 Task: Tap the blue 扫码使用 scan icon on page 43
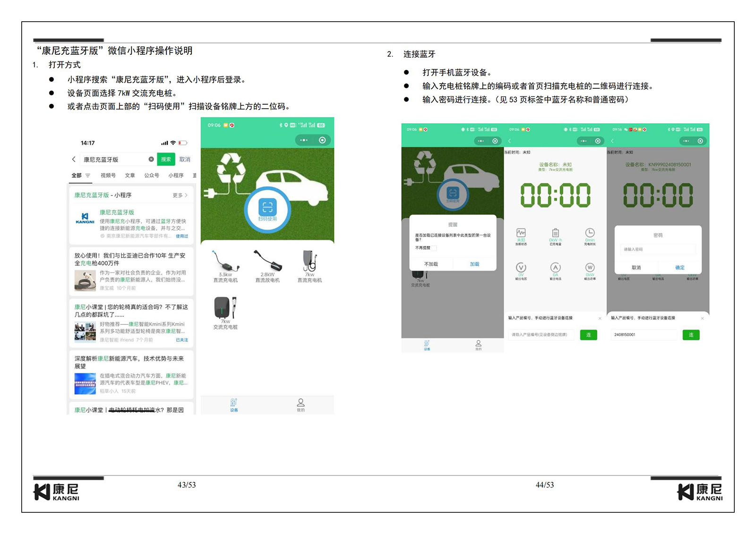[x=267, y=209]
